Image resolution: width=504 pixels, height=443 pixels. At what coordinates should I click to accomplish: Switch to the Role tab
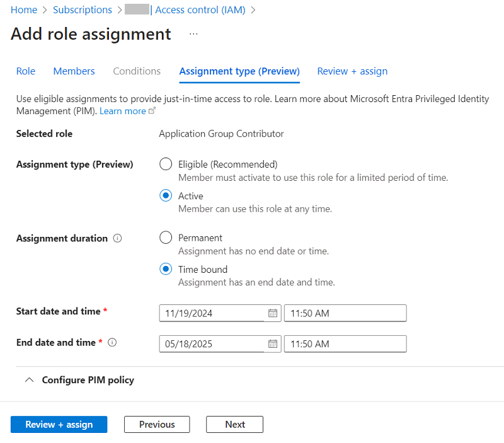click(26, 71)
